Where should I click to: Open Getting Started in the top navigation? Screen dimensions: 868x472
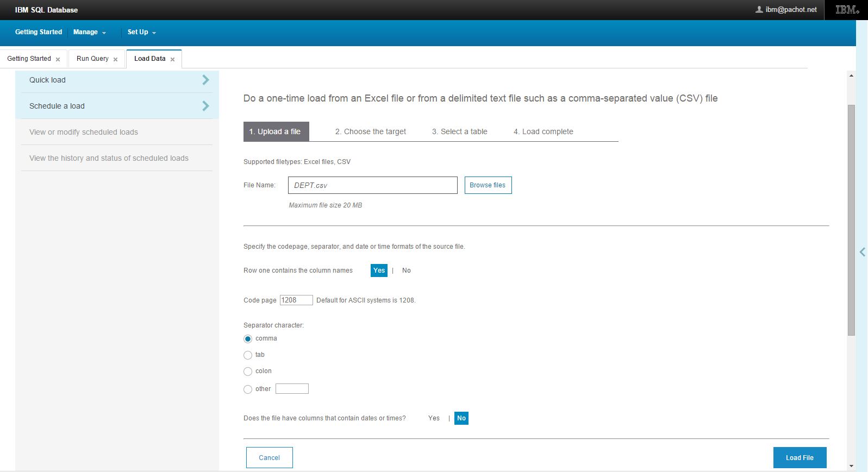pyautogui.click(x=39, y=32)
